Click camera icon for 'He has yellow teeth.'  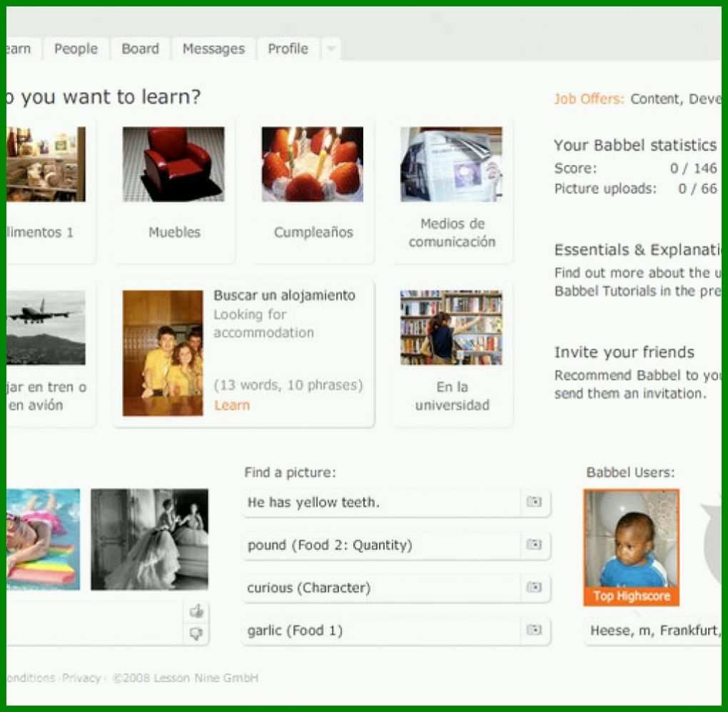(534, 501)
